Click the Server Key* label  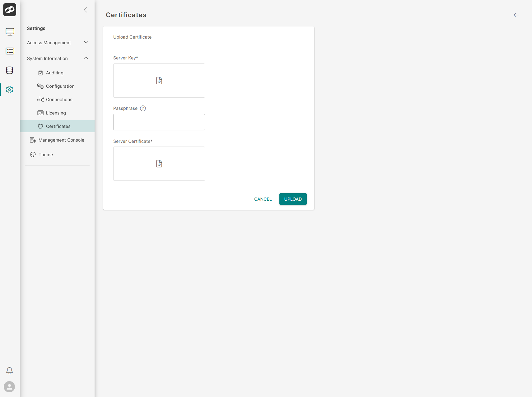(x=126, y=58)
